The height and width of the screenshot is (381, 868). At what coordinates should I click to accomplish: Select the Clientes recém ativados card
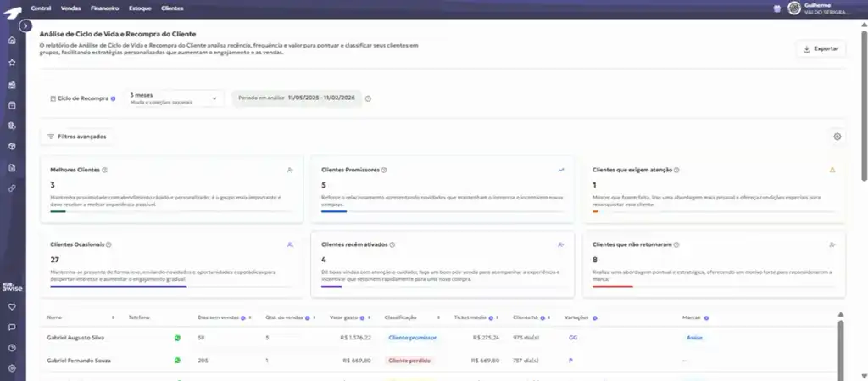pos(442,264)
